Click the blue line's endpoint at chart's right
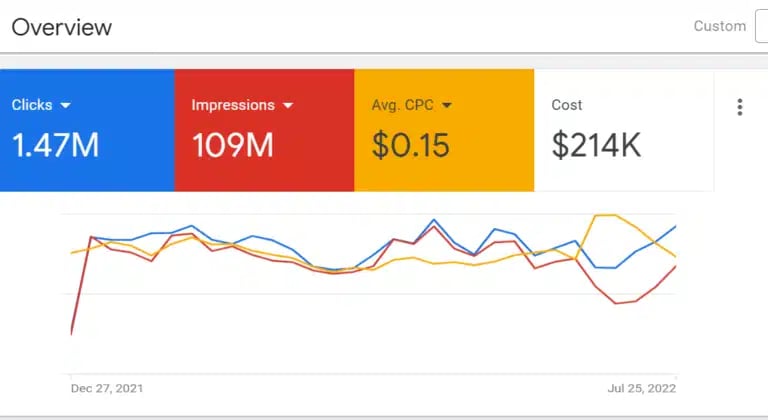Screen dimensions: 768x420 [x=676, y=226]
